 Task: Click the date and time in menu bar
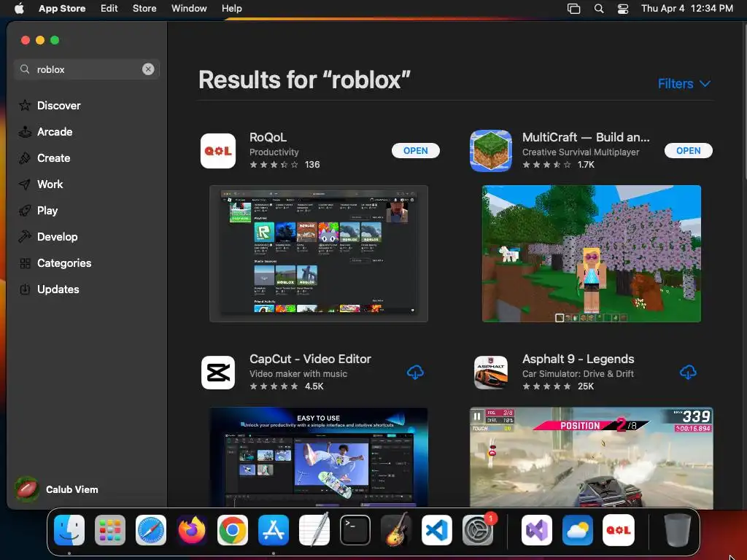[687, 9]
